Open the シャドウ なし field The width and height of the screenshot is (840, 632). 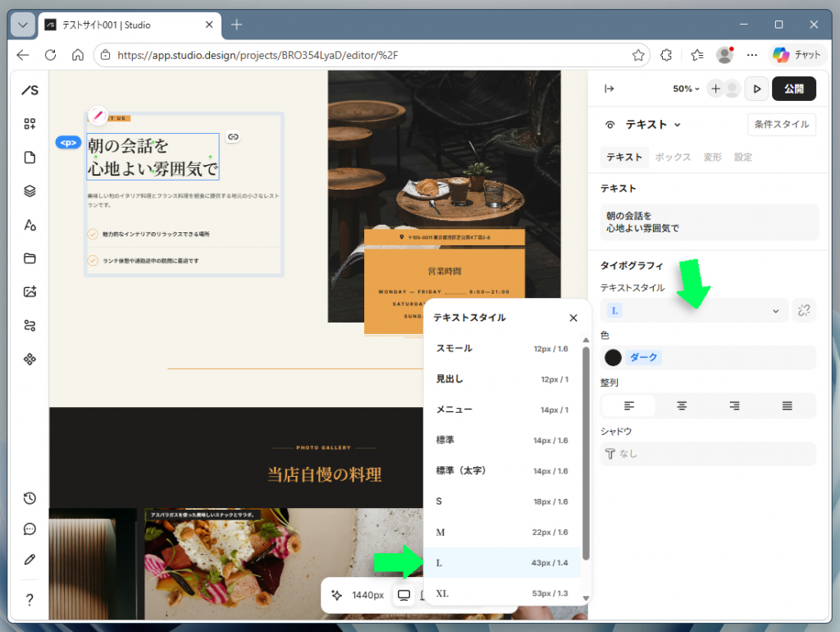pos(708,454)
